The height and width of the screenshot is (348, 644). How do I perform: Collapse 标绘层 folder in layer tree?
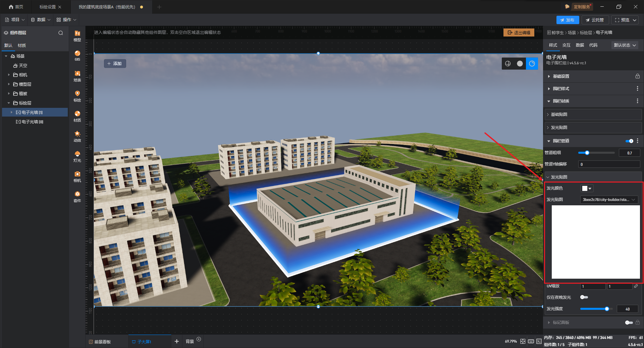pyautogui.click(x=9, y=103)
